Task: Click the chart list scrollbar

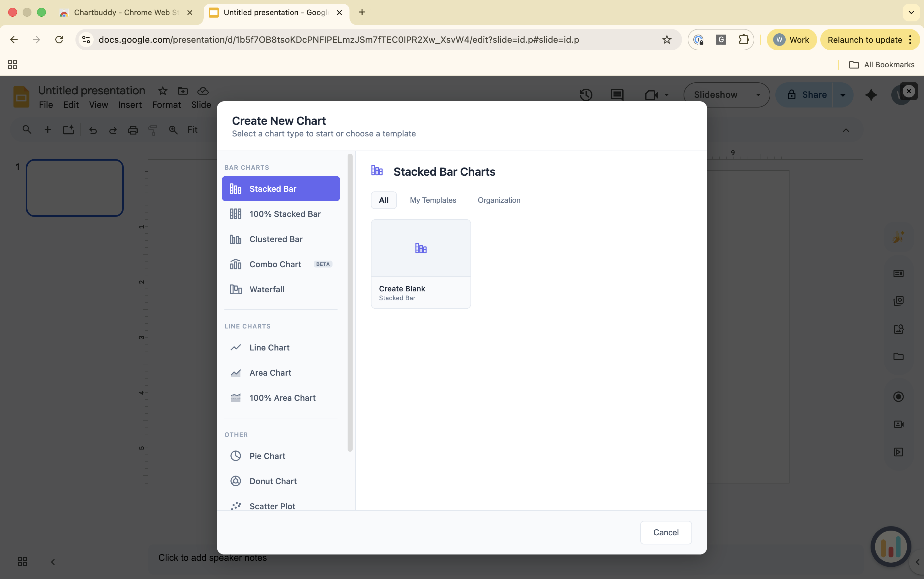Action: [x=349, y=302]
